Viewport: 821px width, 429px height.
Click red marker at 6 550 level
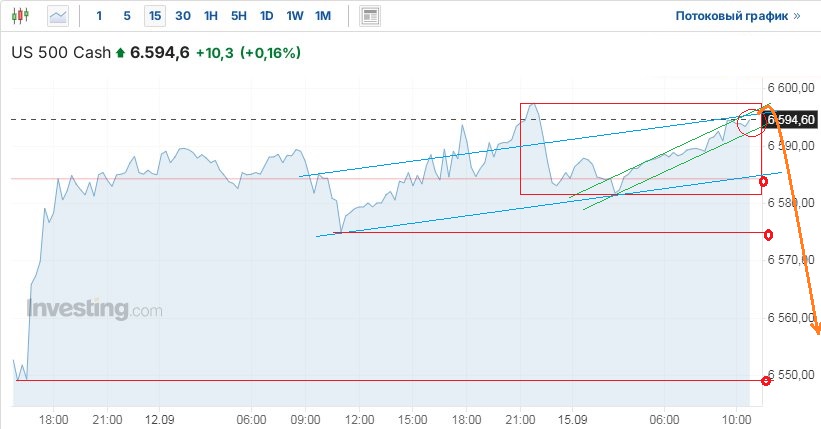click(x=766, y=380)
